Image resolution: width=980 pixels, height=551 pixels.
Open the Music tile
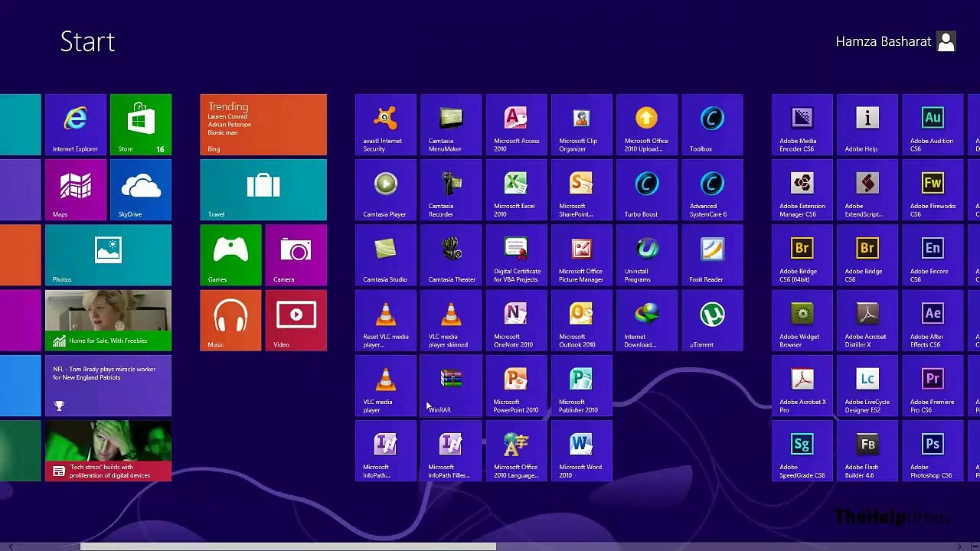click(230, 320)
